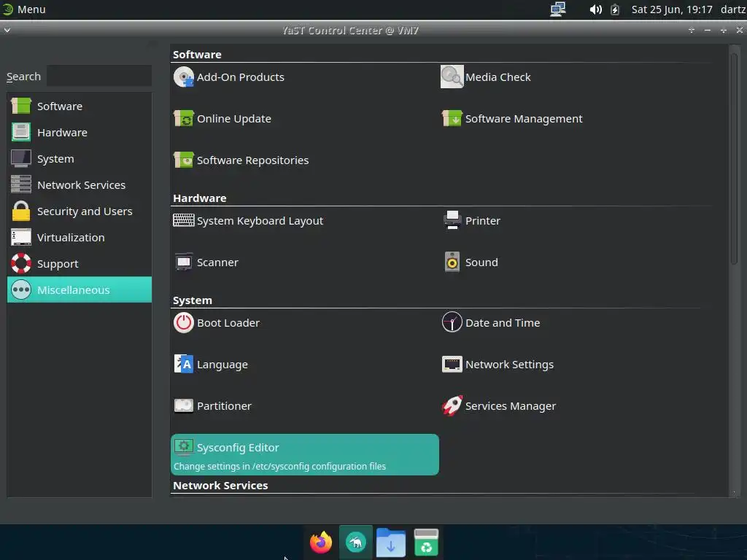This screenshot has width=747, height=560.
Task: Launch the Media Check icon
Action: (x=452, y=77)
